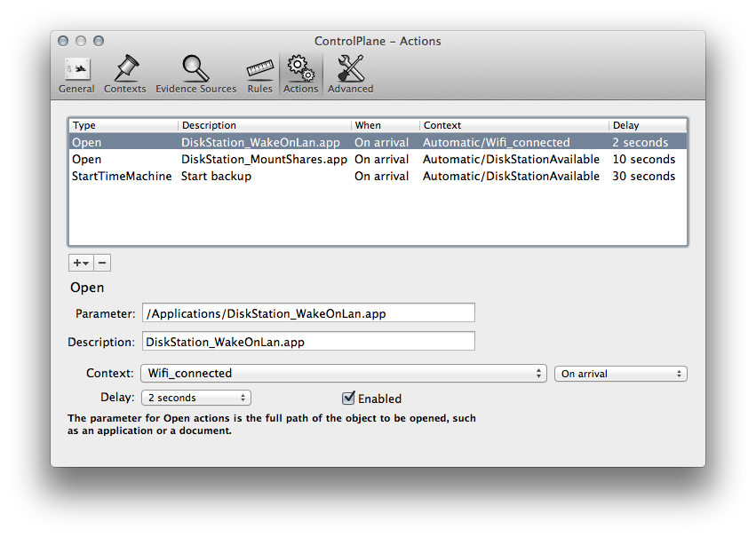
Task: Open the On arrival dropdown
Action: coord(620,374)
